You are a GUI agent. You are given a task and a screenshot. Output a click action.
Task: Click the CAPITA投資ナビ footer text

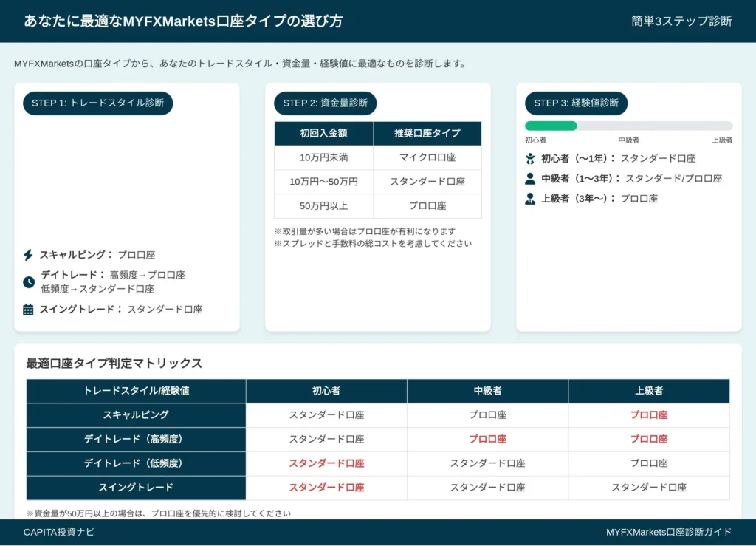pyautogui.click(x=59, y=533)
